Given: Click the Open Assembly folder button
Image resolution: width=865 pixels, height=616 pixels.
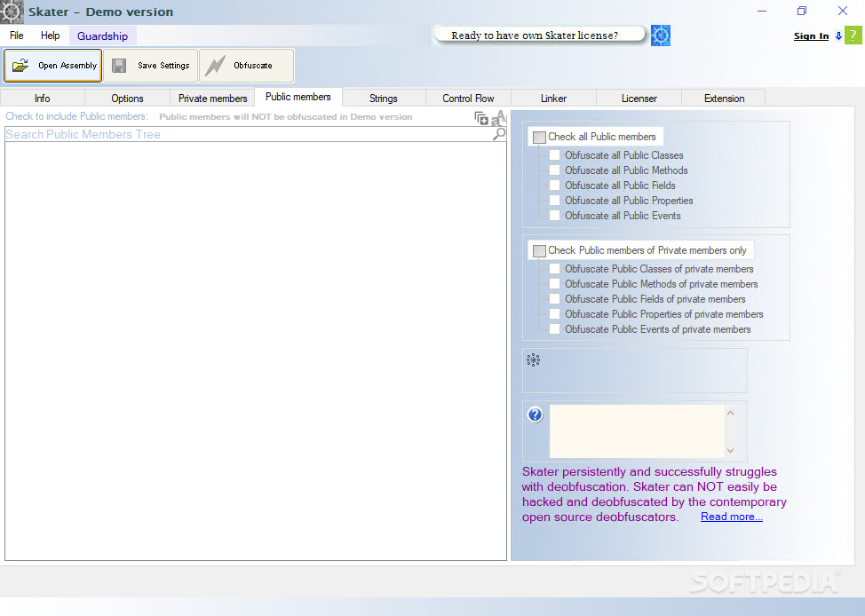Looking at the screenshot, I should (53, 66).
